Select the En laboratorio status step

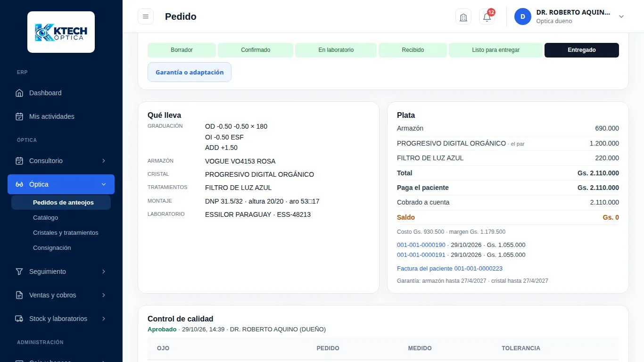click(336, 50)
